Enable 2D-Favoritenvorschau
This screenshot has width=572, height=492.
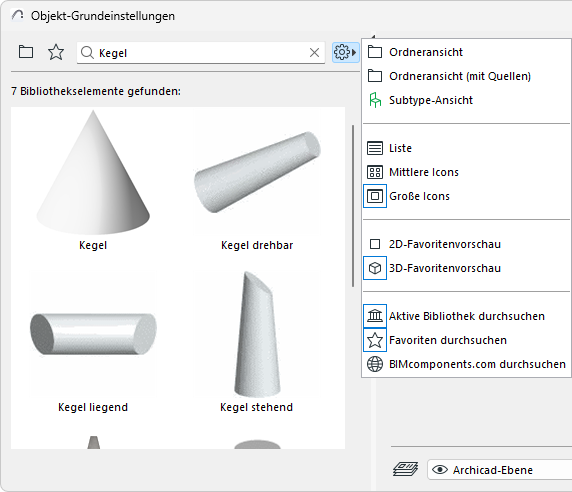click(466, 244)
